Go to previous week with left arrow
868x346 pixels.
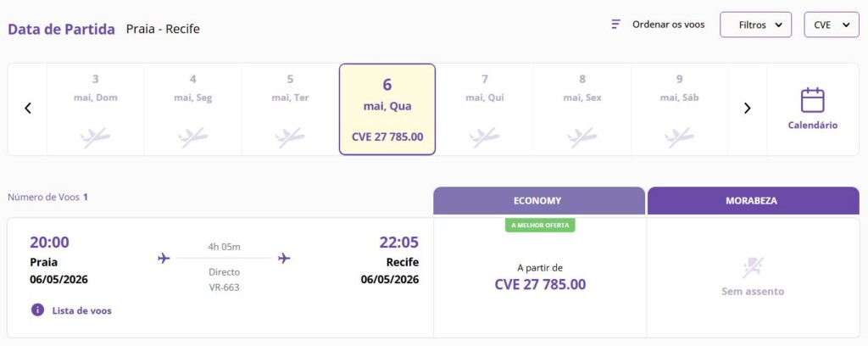[x=28, y=109]
